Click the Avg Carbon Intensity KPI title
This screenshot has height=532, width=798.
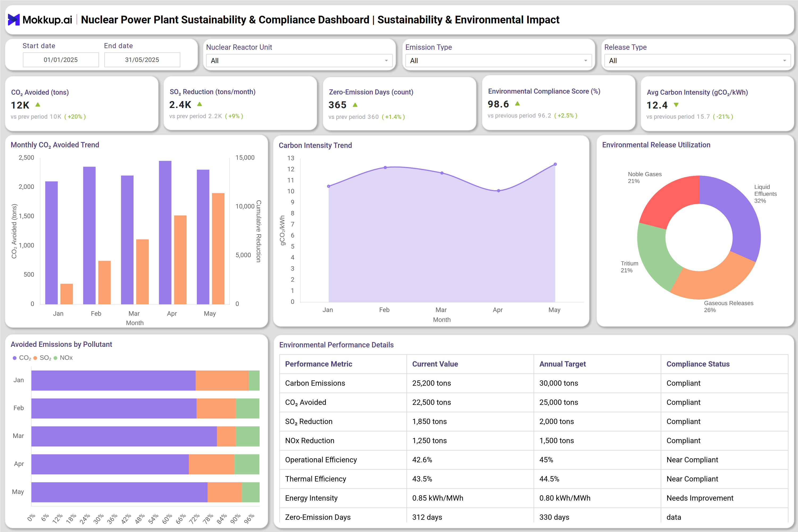[697, 92]
